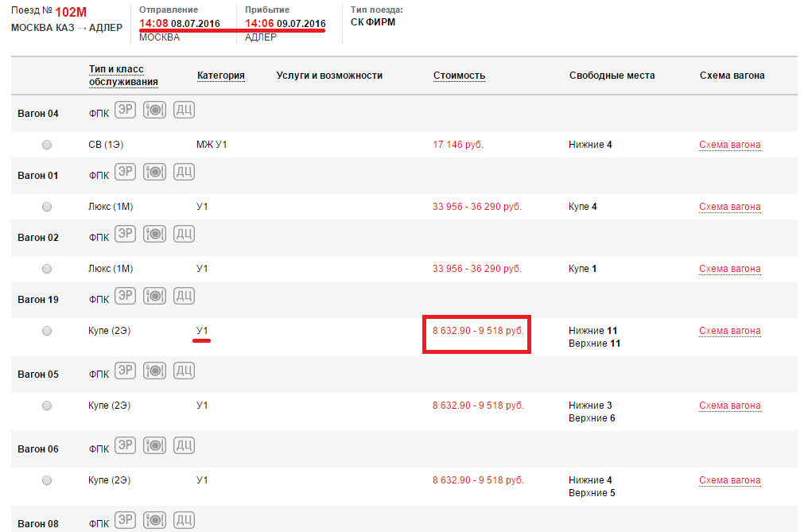This screenshot has width=812, height=532.
Task: Click the meal icon for Вагон 06
Action: pyautogui.click(x=154, y=446)
